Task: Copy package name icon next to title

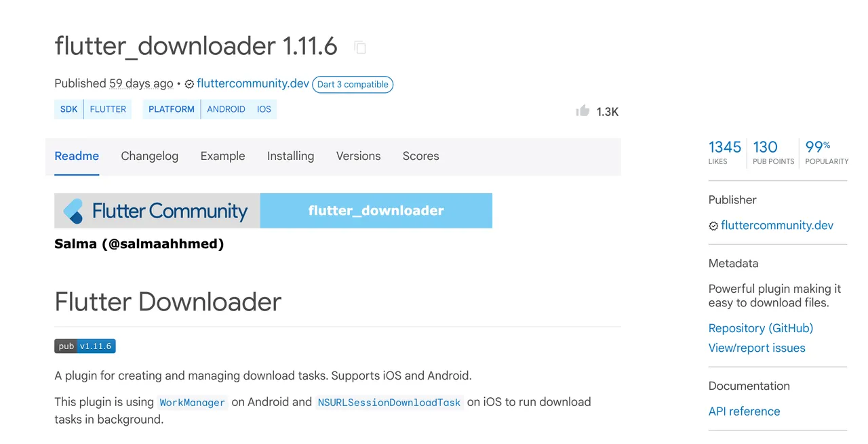Action: coord(360,47)
